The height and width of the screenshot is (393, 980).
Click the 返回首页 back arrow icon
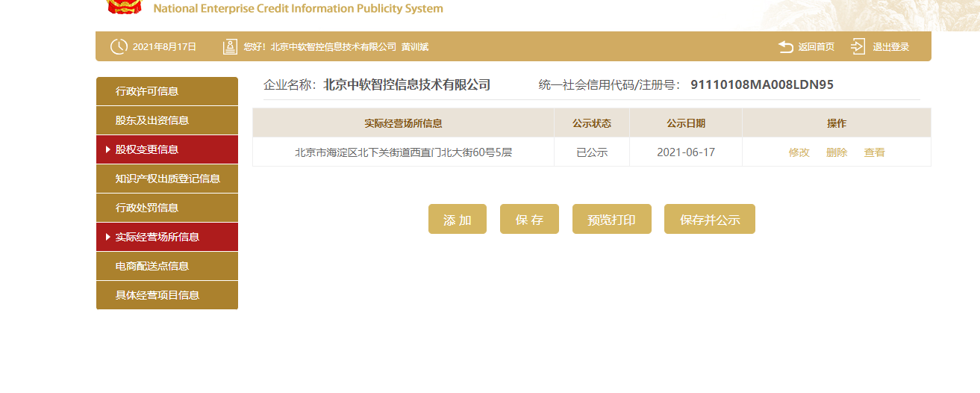pyautogui.click(x=785, y=46)
